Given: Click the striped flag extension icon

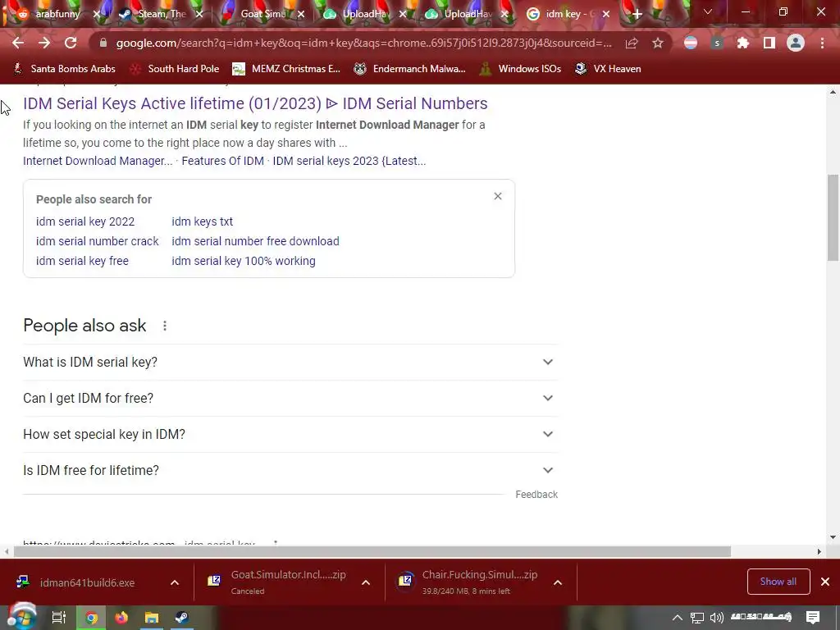Looking at the screenshot, I should point(691,43).
